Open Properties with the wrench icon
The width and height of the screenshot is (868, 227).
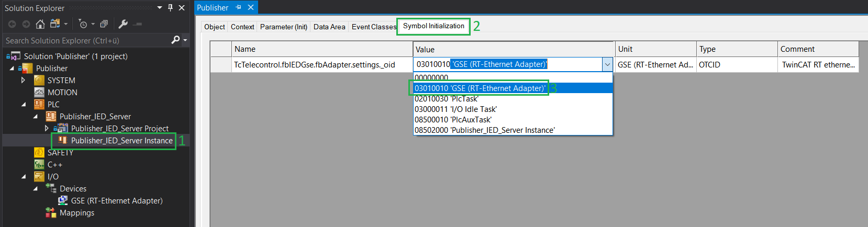[123, 24]
